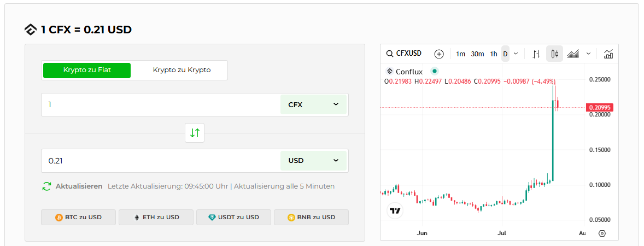Click the Conflux market status green dot

tap(435, 71)
